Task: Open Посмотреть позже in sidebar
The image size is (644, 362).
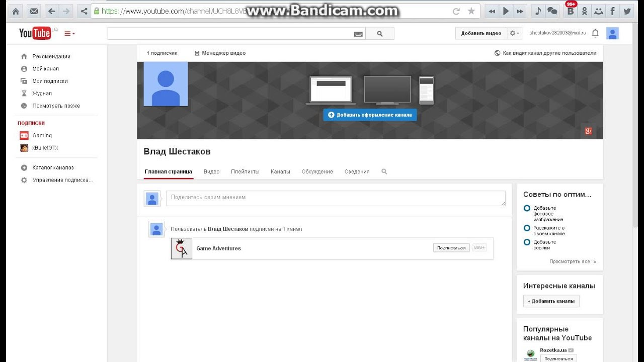Action: pyautogui.click(x=56, y=106)
